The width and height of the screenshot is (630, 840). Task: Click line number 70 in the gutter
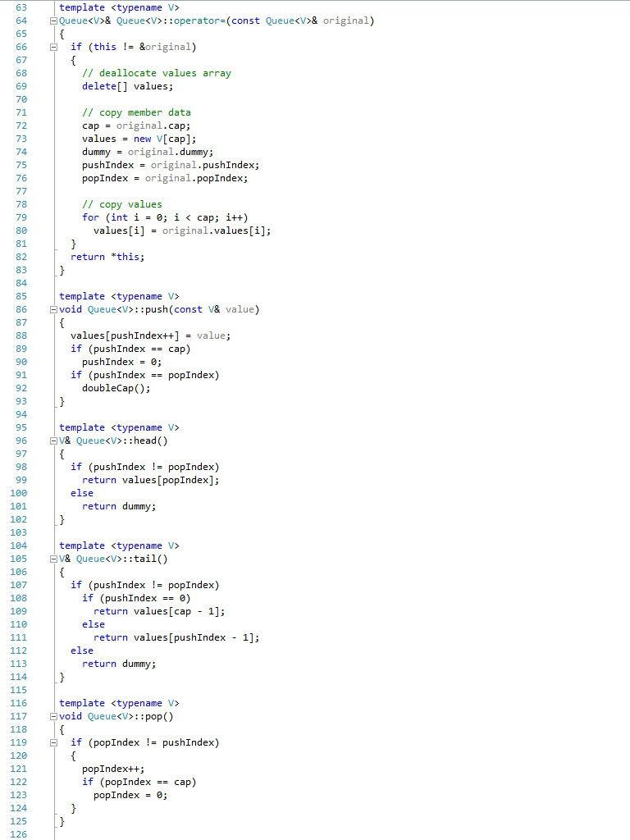coord(21,99)
